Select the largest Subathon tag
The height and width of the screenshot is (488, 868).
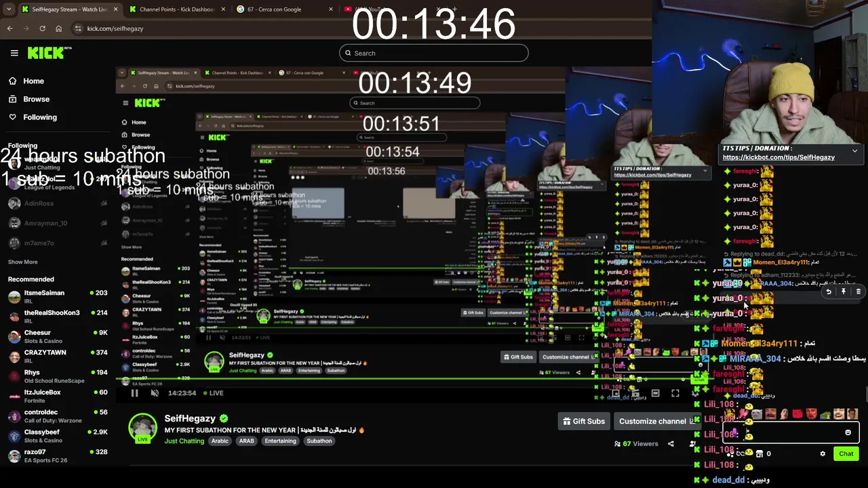coord(319,441)
